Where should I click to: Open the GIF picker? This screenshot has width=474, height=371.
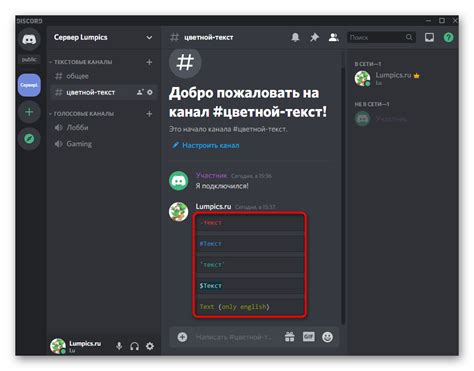309,337
